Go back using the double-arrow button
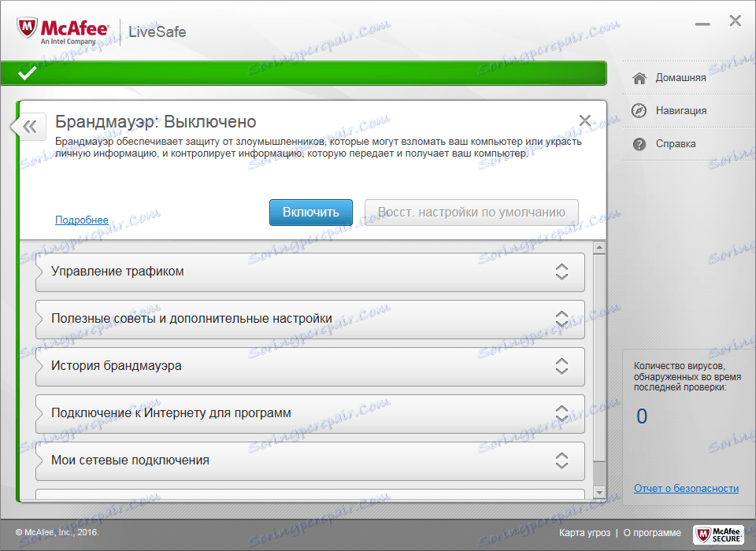 pyautogui.click(x=29, y=128)
